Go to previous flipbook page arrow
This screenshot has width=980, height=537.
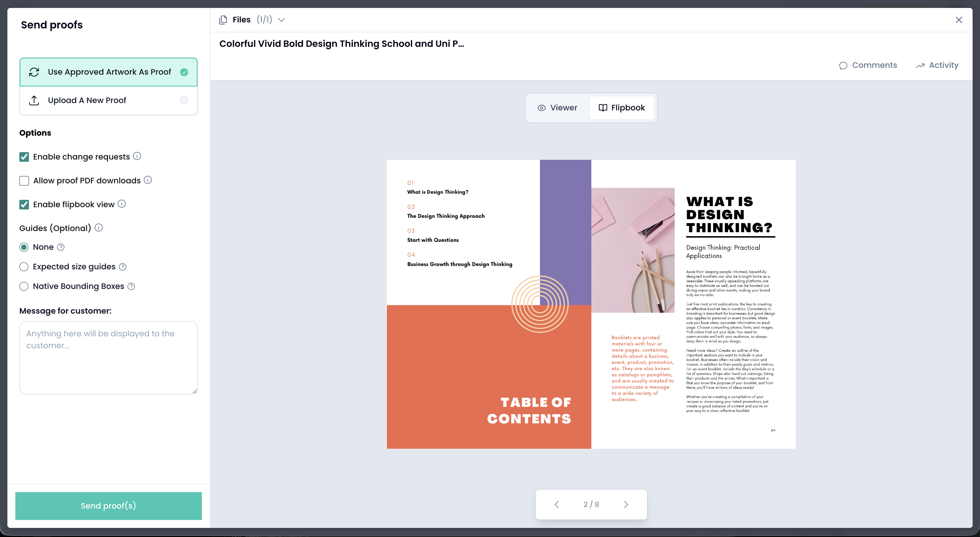(557, 504)
